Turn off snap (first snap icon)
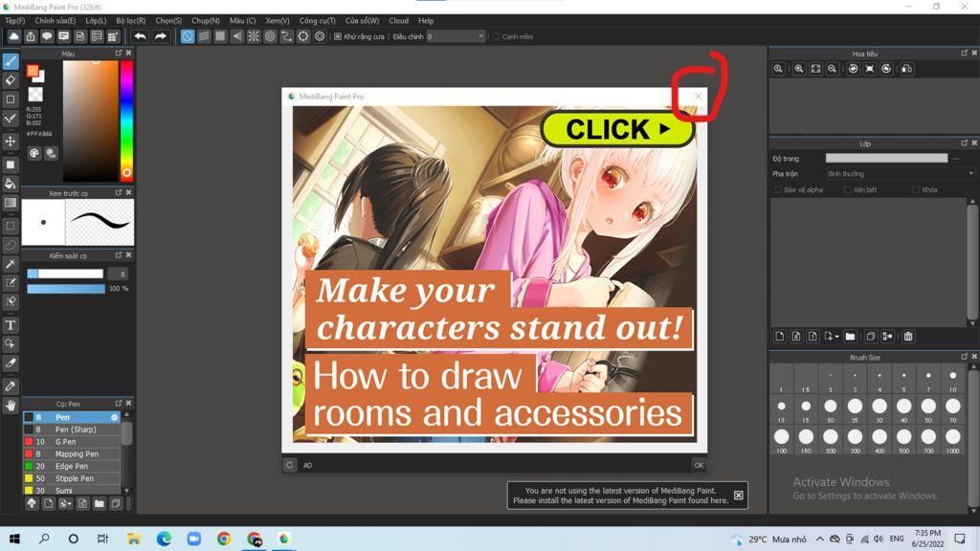This screenshot has height=551, width=980. click(188, 36)
